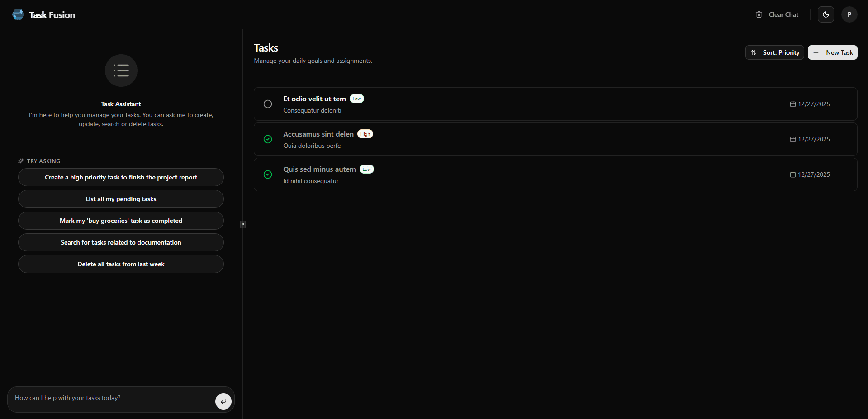Toggle dark mode with the moon icon
This screenshot has height=419, width=868.
click(x=825, y=14)
